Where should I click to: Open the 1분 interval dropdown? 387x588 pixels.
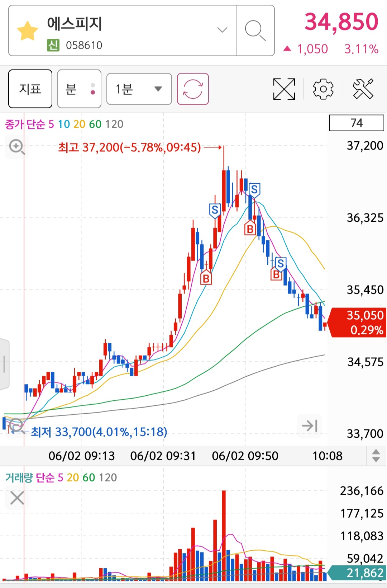pyautogui.click(x=139, y=89)
